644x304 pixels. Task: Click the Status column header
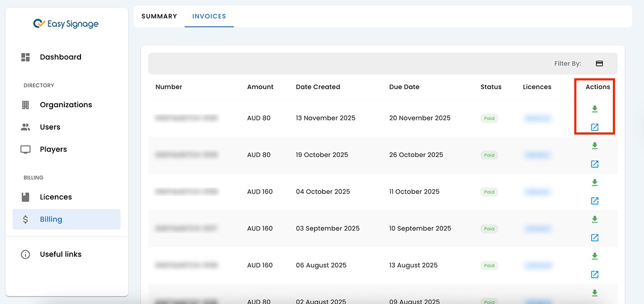point(491,87)
